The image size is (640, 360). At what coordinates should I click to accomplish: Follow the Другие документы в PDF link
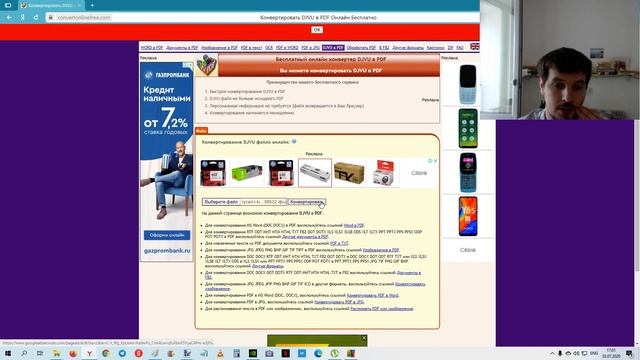pyautogui.click(x=305, y=237)
